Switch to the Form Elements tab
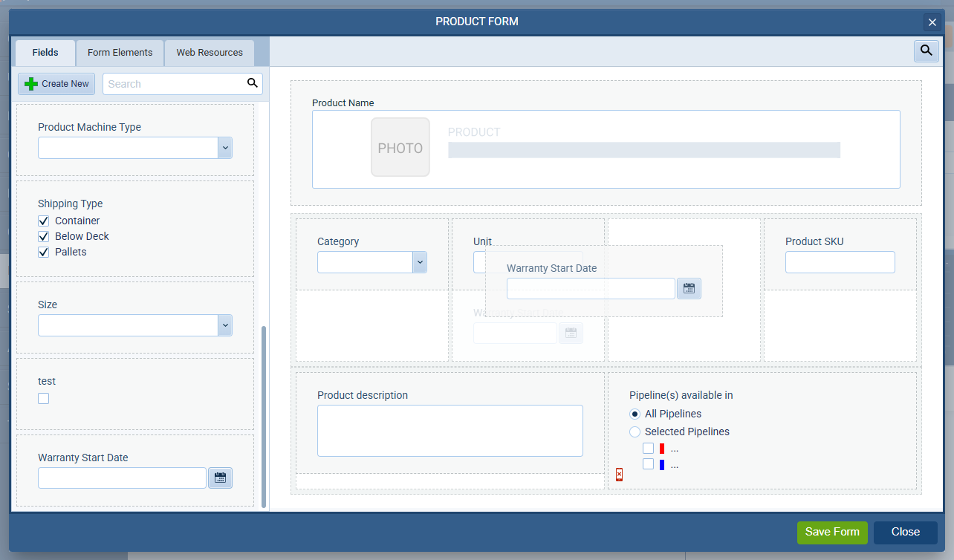The height and width of the screenshot is (560, 954). point(119,52)
